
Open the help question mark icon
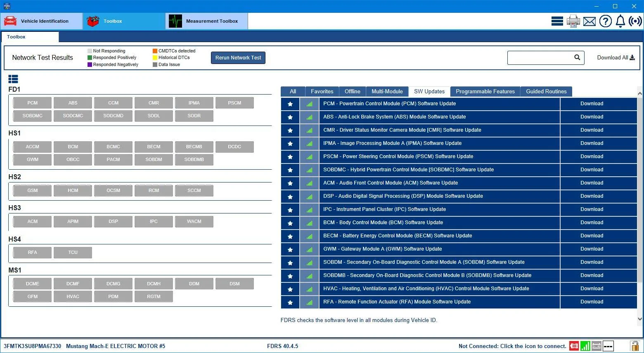click(605, 21)
